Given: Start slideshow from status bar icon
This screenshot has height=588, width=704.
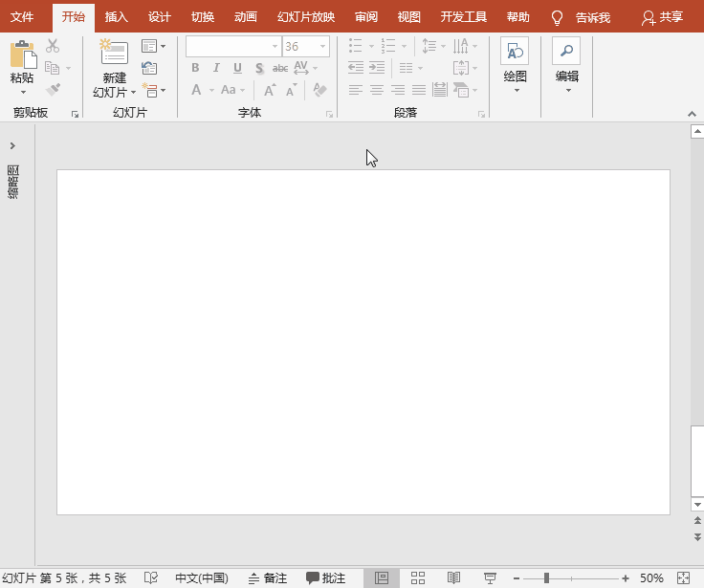Looking at the screenshot, I should [x=490, y=577].
